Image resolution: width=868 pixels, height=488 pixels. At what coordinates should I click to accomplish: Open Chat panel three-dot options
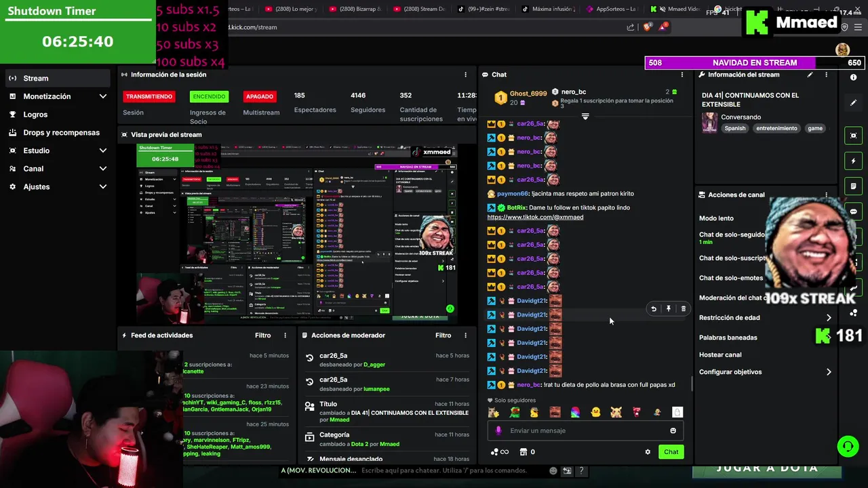pos(682,75)
